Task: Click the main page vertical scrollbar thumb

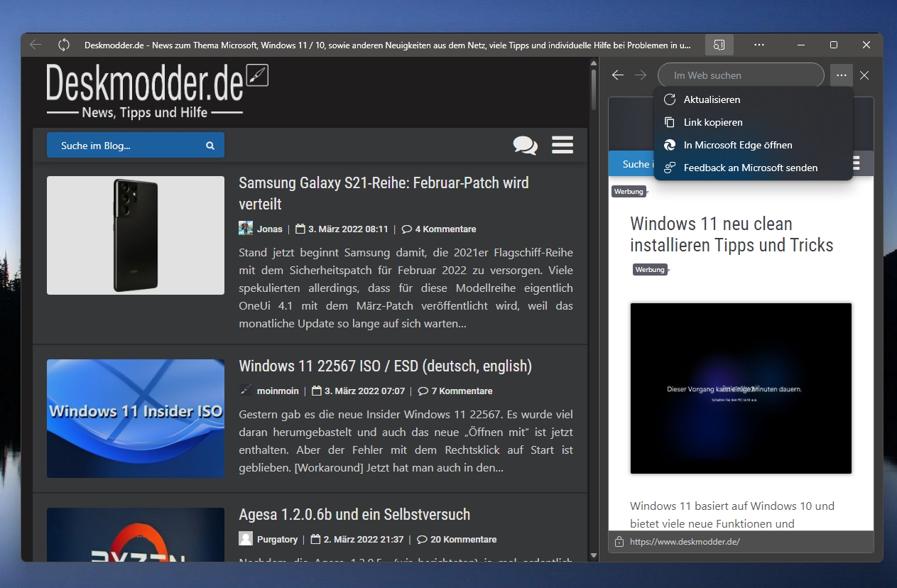Action: click(x=594, y=90)
